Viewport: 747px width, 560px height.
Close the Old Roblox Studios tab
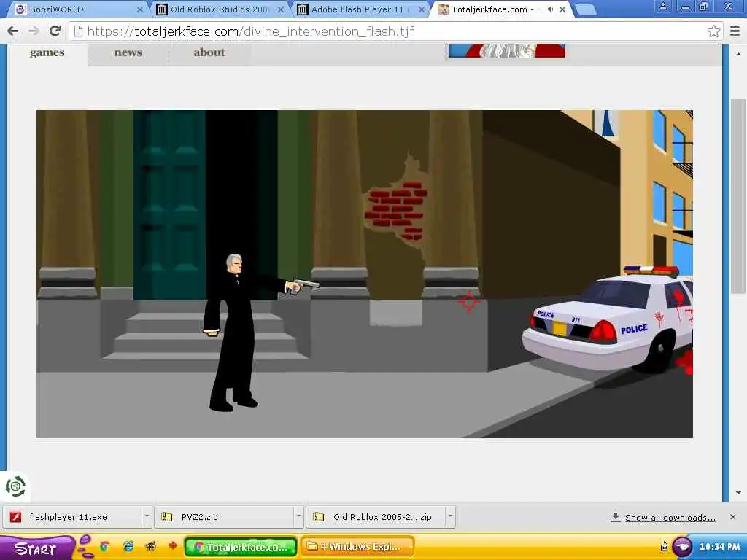(x=281, y=9)
